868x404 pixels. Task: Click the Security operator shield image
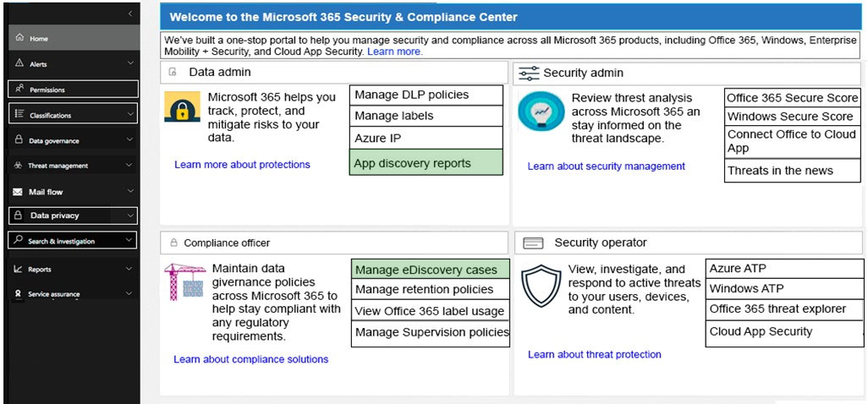(x=541, y=286)
